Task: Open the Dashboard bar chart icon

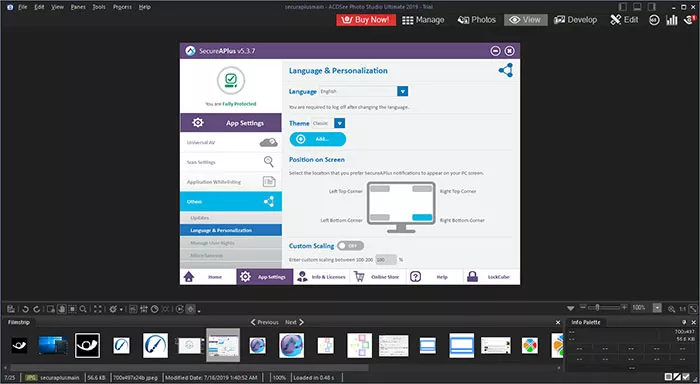Action: click(672, 20)
